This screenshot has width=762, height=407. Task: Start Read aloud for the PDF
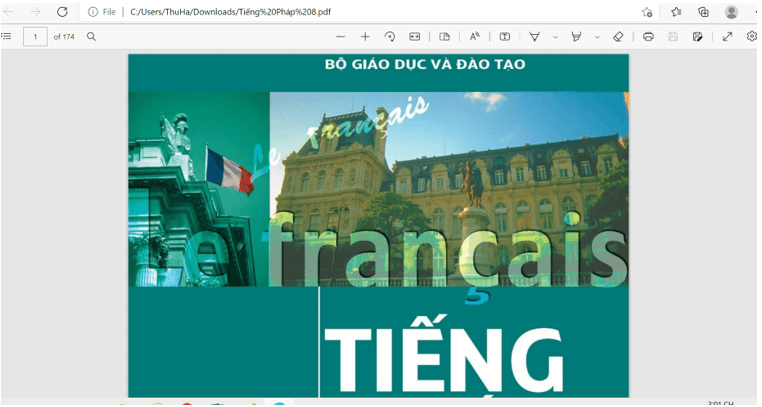[x=475, y=36]
